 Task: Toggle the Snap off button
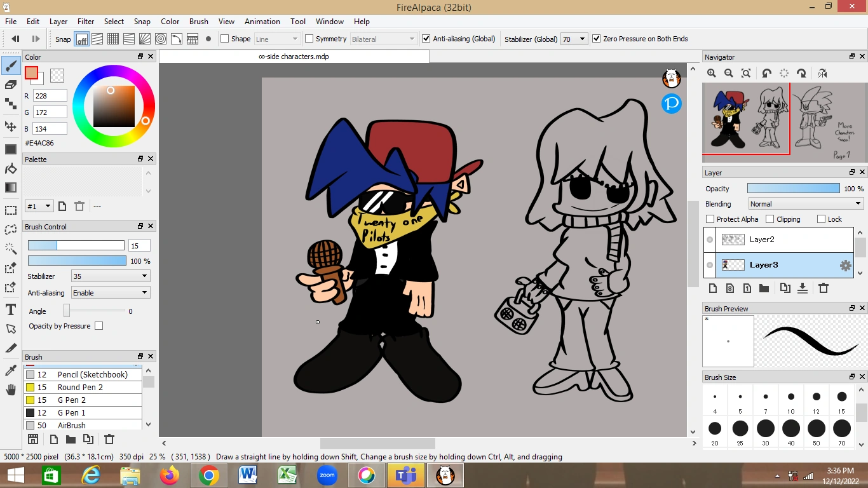81,39
